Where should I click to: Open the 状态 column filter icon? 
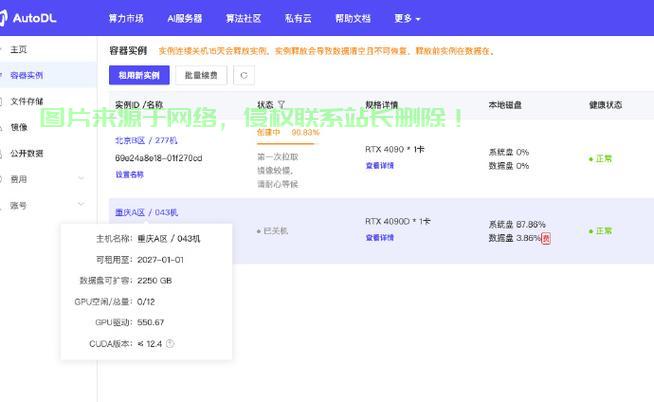pyautogui.click(x=282, y=104)
